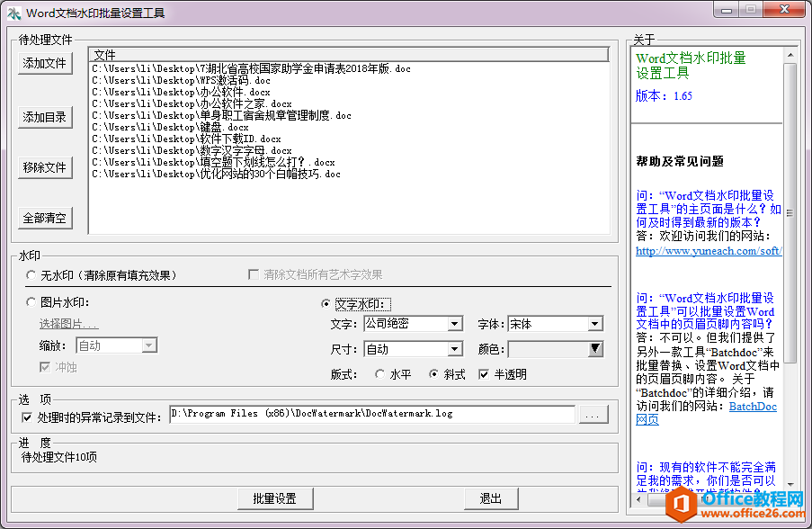The height and width of the screenshot is (529, 812).
Task: Click the 添加文件 button
Action: (45, 63)
